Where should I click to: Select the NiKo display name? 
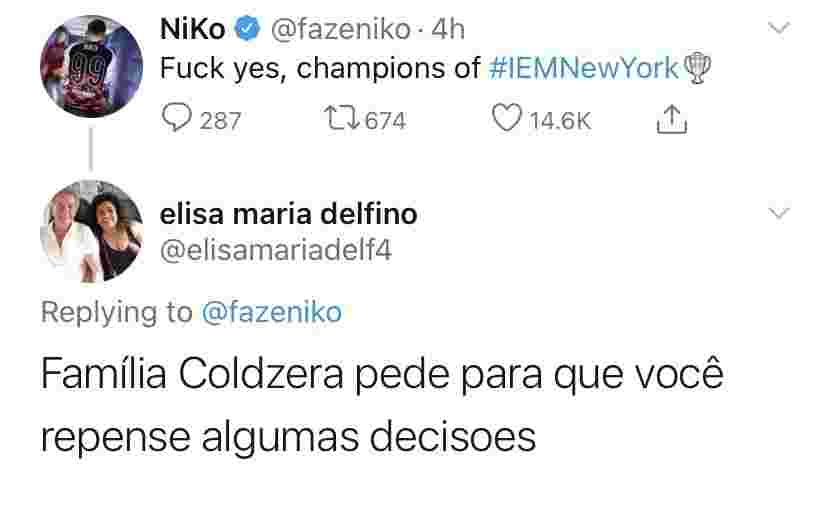tap(193, 30)
